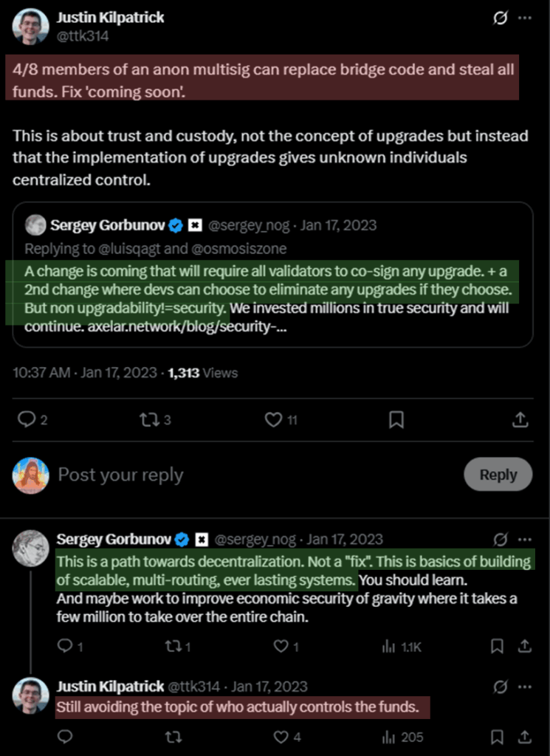Bookmark the last reply by Justin Kilpatrick
The height and width of the screenshot is (756, 550).
498,736
